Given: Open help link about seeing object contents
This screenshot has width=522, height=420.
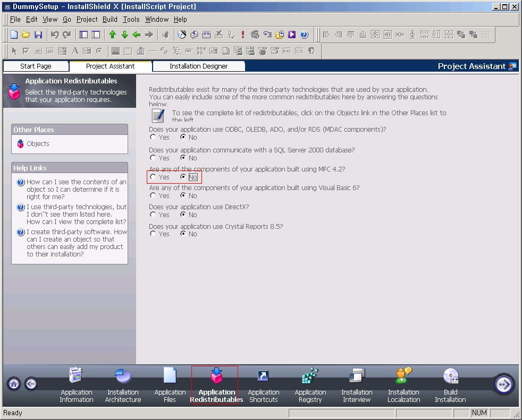Looking at the screenshot, I should coord(76,189).
